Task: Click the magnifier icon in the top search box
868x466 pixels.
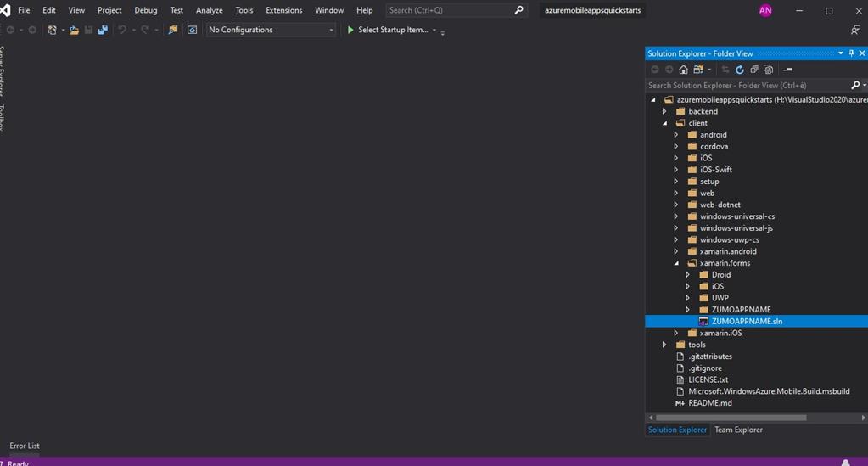Action: tap(518, 10)
